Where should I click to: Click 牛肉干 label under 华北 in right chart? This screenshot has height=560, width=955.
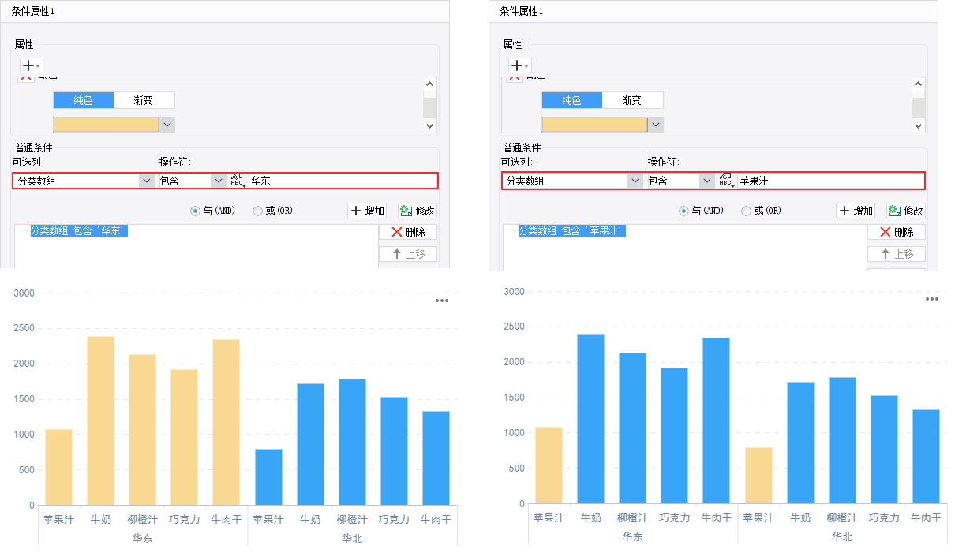point(926,517)
